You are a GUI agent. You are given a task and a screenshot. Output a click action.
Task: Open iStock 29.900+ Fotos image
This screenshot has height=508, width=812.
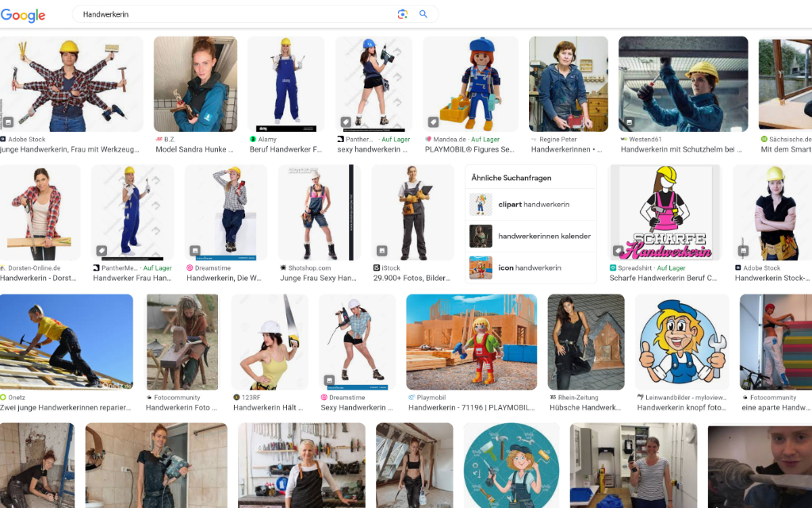[x=412, y=213]
